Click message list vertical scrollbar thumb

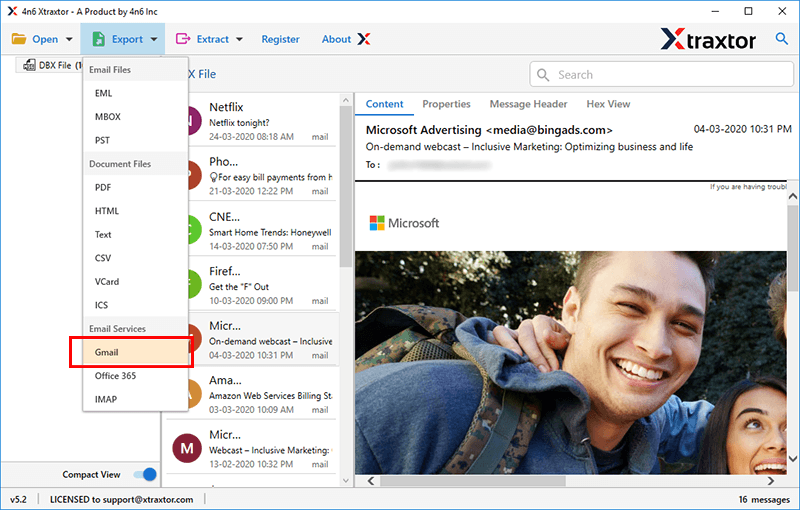pyautogui.click(x=346, y=186)
